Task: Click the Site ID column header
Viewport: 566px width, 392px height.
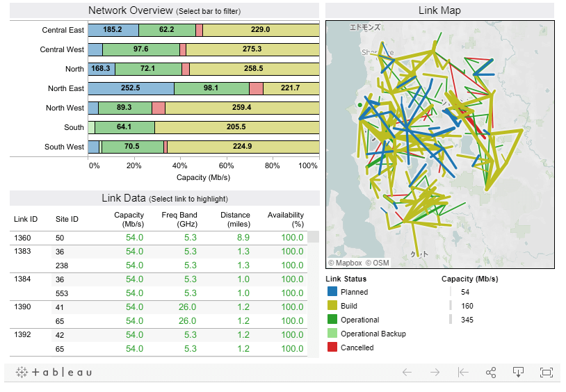Action: 67,219
